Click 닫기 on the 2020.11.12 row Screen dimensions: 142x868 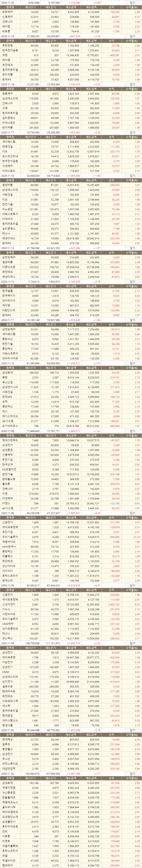click(132, 282)
